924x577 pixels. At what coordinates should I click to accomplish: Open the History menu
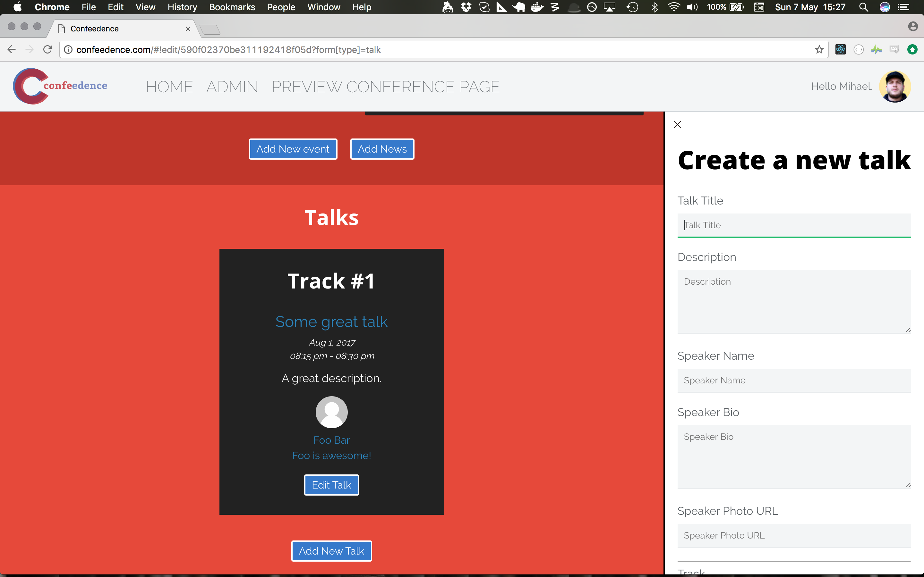[182, 7]
